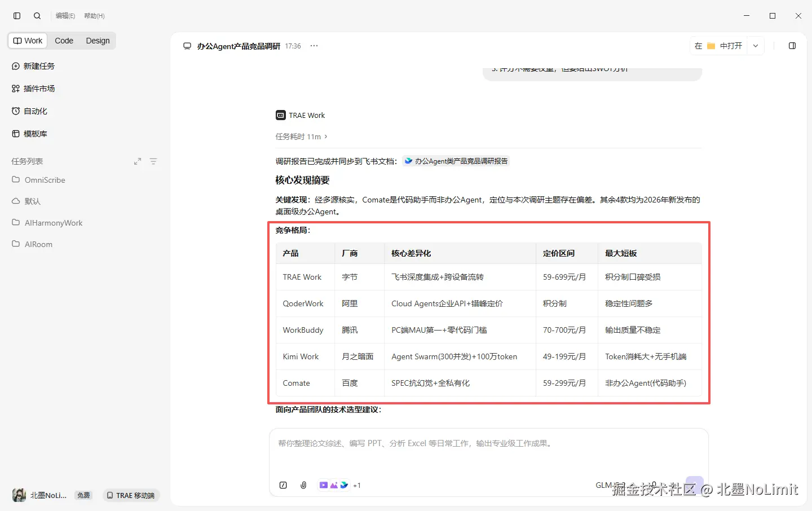Create a new task via 新建任务
The width and height of the screenshot is (812, 511).
pyautogui.click(x=33, y=66)
